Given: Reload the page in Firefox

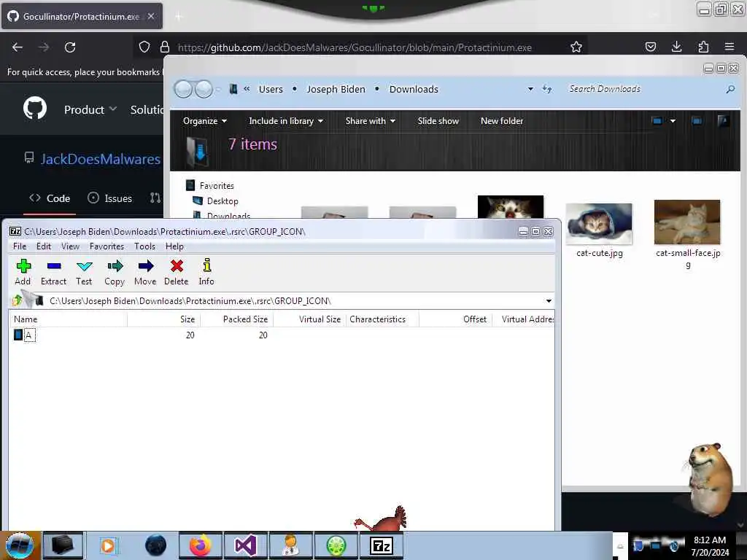Looking at the screenshot, I should [70, 47].
